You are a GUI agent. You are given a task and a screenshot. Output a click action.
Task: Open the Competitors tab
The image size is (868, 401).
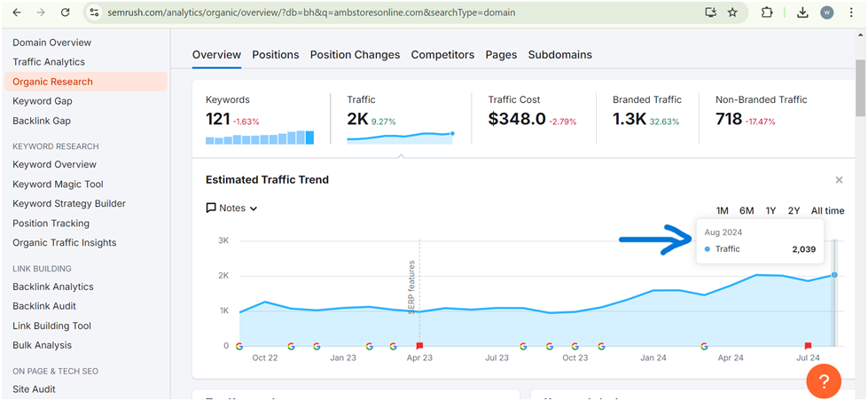pyautogui.click(x=442, y=55)
